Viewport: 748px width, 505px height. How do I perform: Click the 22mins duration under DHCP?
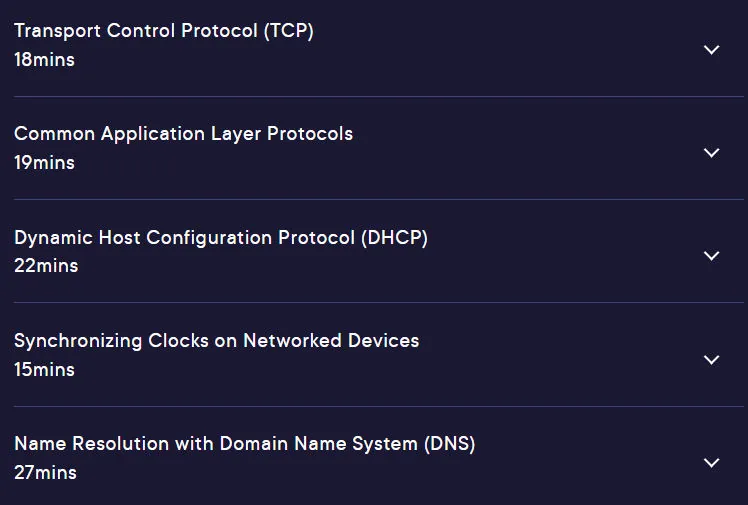46,266
